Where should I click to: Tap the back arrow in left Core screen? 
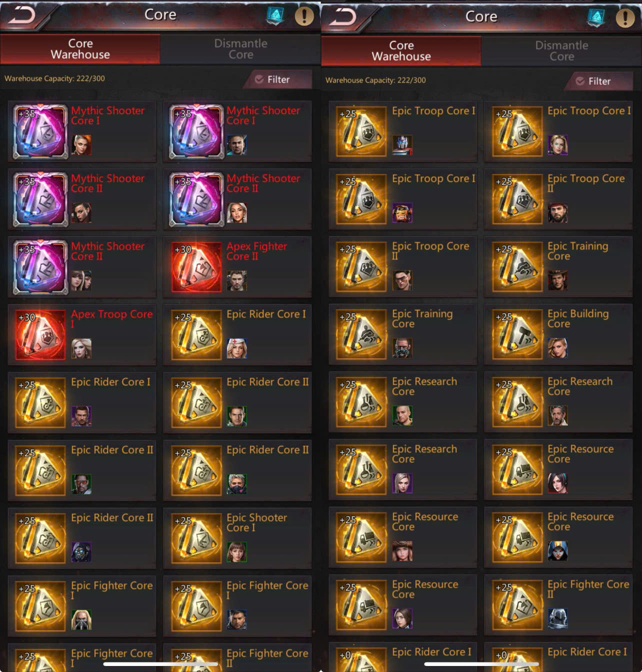coord(21,16)
